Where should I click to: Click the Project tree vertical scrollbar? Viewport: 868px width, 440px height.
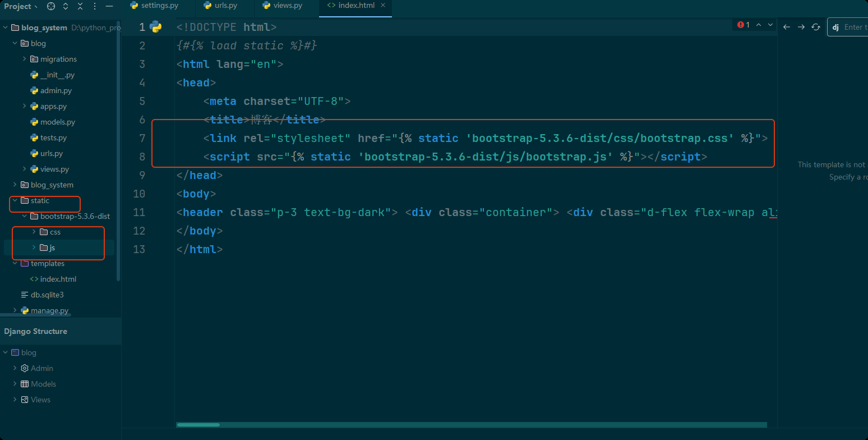(x=118, y=152)
